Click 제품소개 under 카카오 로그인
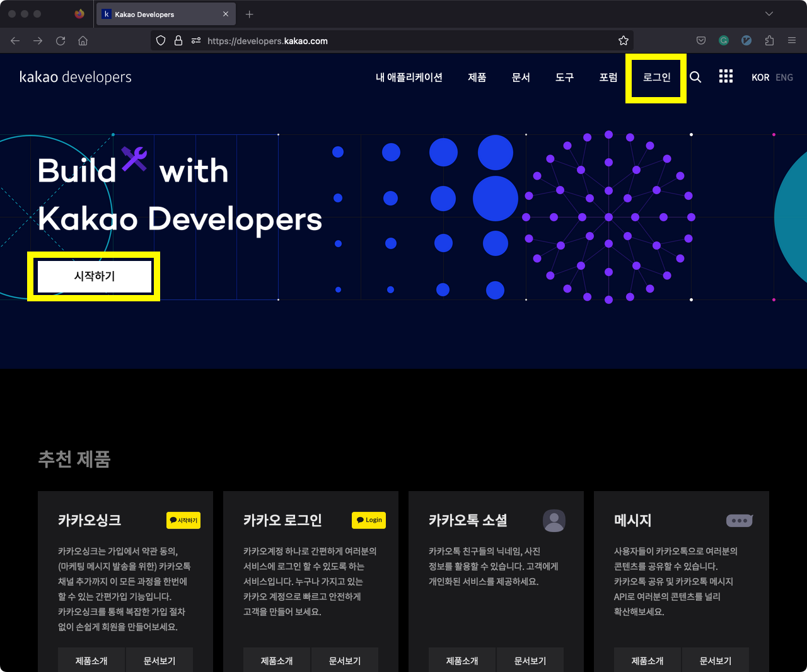This screenshot has height=672, width=807. pyautogui.click(x=277, y=660)
